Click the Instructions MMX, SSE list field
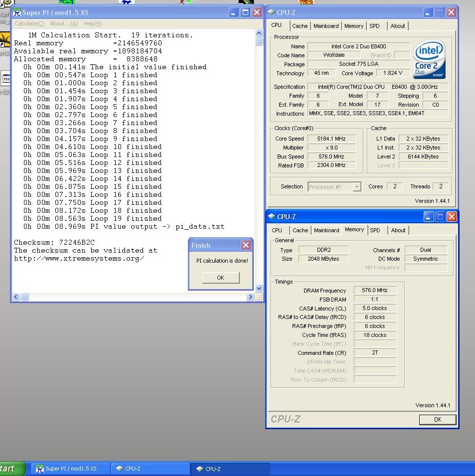 pyautogui.click(x=378, y=113)
